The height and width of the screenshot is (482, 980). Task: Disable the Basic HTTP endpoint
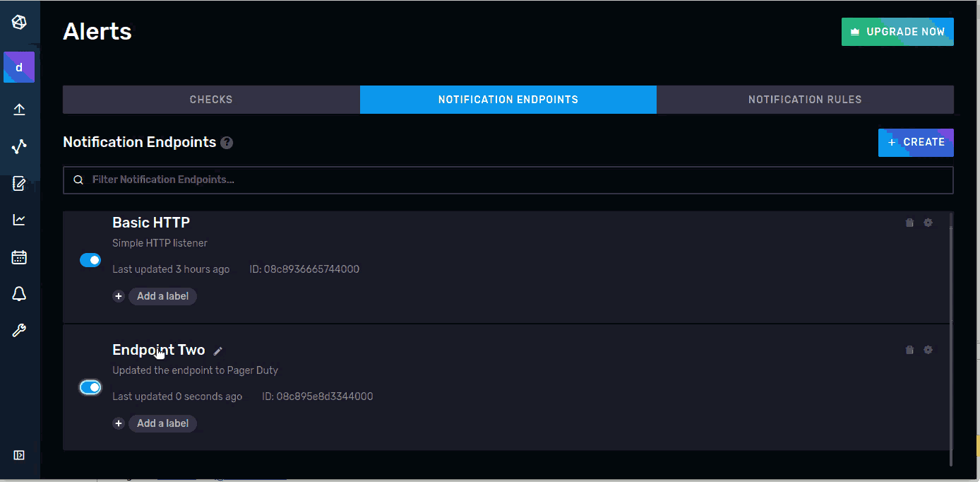click(x=90, y=259)
